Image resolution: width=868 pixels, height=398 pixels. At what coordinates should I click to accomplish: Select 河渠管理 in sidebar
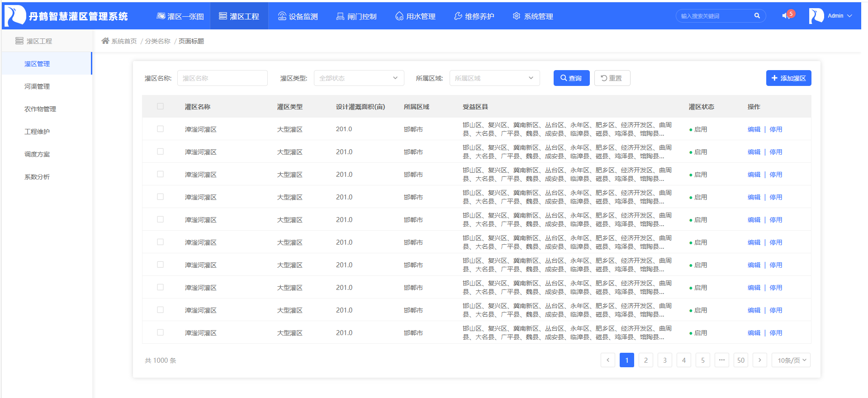(47, 86)
